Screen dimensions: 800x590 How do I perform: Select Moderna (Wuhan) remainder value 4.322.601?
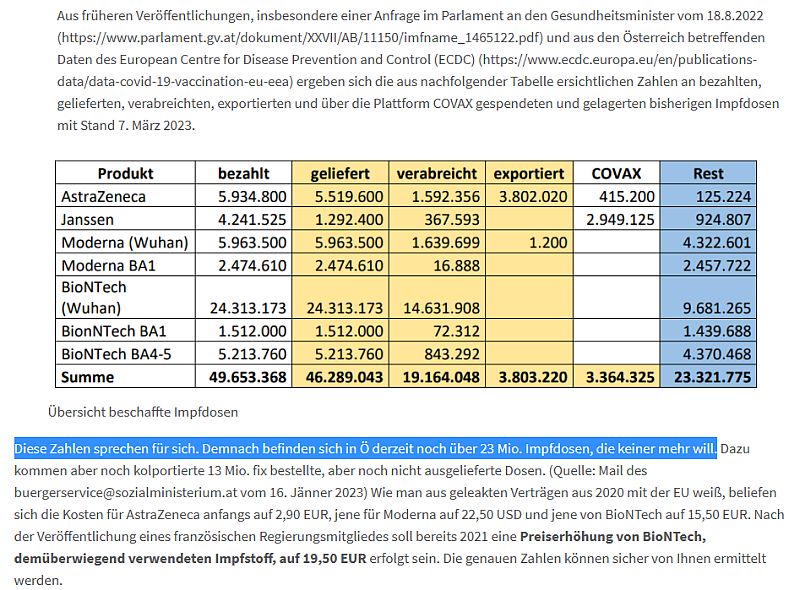(717, 242)
